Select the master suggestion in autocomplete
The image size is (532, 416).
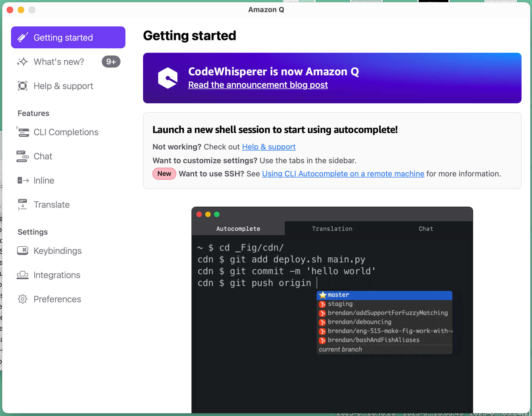click(385, 295)
